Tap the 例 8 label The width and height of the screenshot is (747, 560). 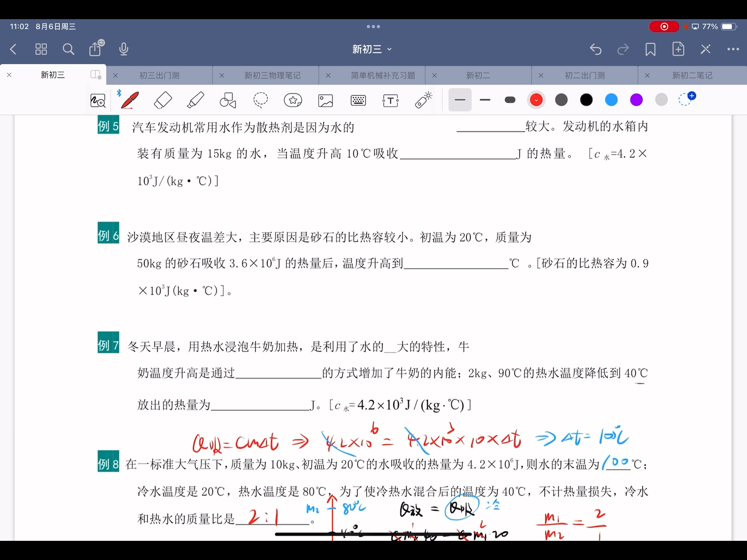click(108, 463)
